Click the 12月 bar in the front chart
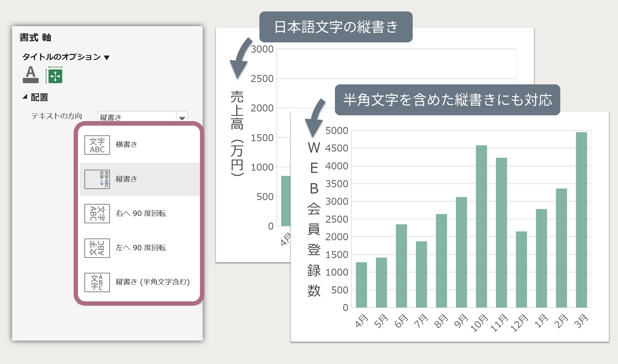The image size is (618, 364). [x=521, y=269]
